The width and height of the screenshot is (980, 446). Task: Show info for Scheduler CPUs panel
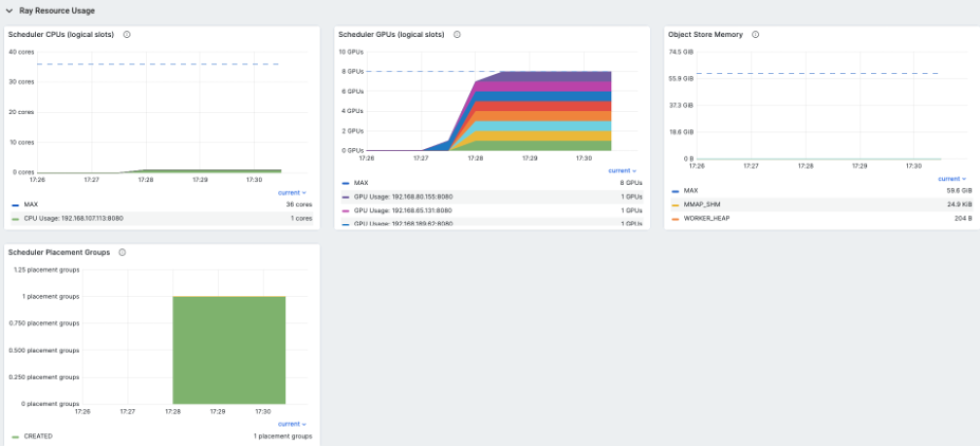click(127, 35)
